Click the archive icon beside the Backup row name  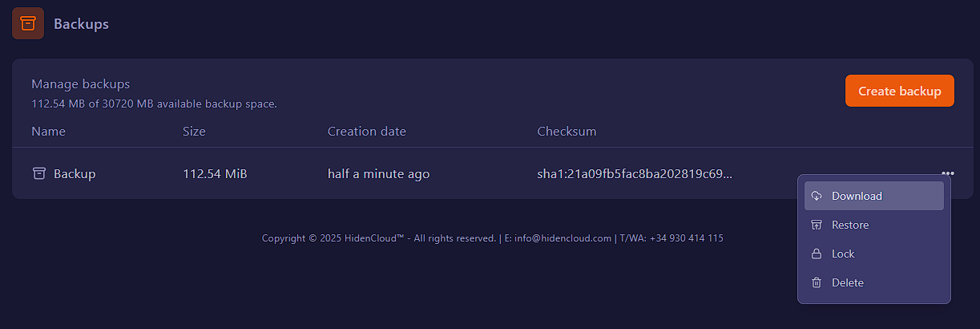38,173
